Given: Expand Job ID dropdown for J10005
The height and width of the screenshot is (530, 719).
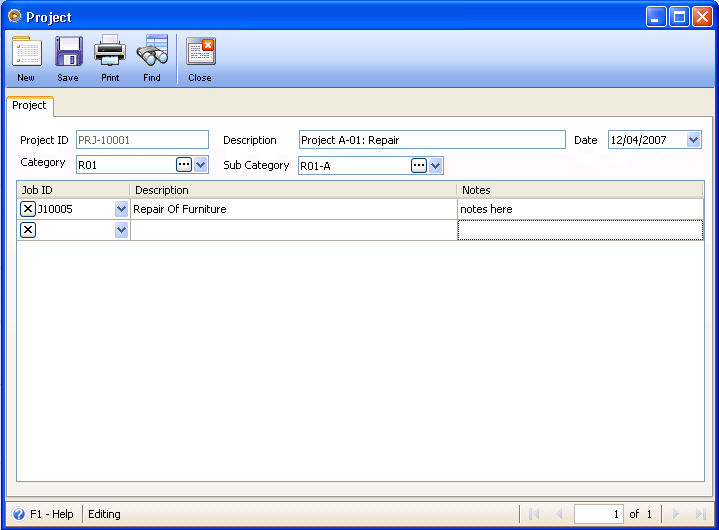Looking at the screenshot, I should point(121,209).
